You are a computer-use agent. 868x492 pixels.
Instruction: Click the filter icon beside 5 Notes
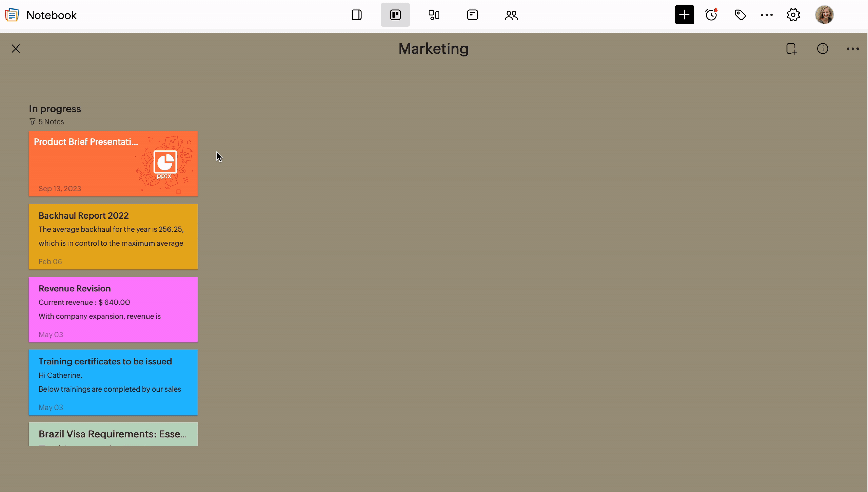pos(33,121)
